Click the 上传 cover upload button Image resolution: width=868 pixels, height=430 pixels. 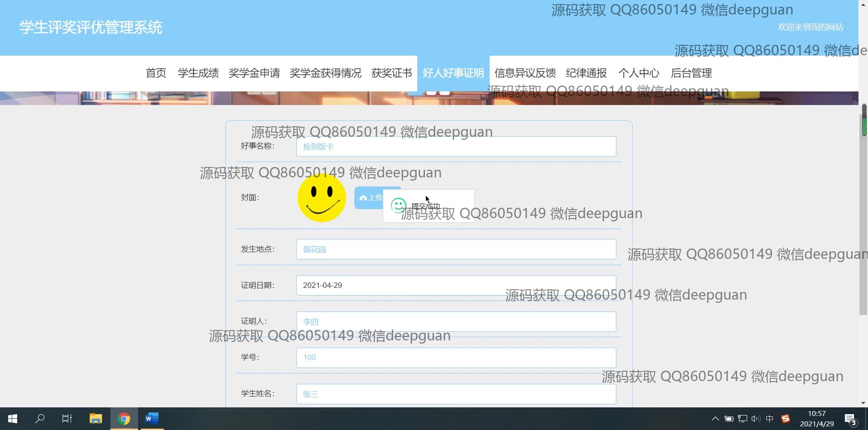point(369,198)
